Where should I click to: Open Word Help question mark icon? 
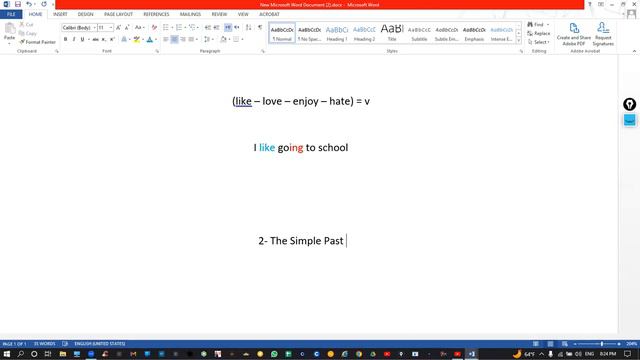(x=589, y=4)
